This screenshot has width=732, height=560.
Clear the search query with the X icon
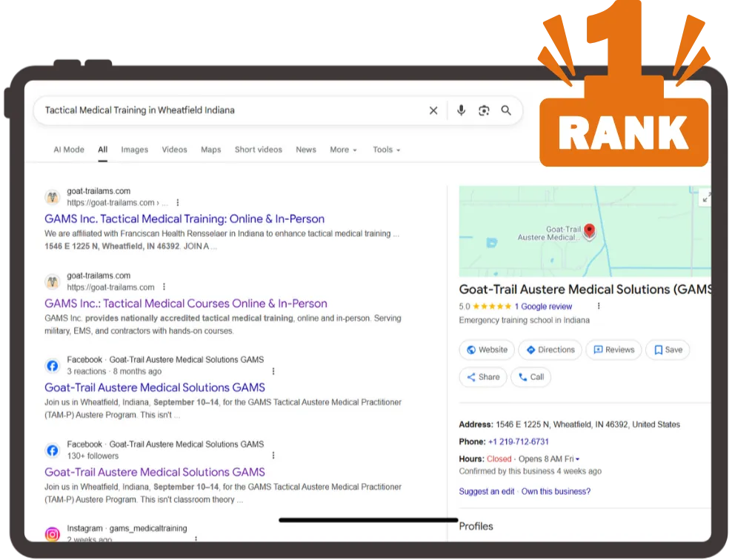(433, 110)
